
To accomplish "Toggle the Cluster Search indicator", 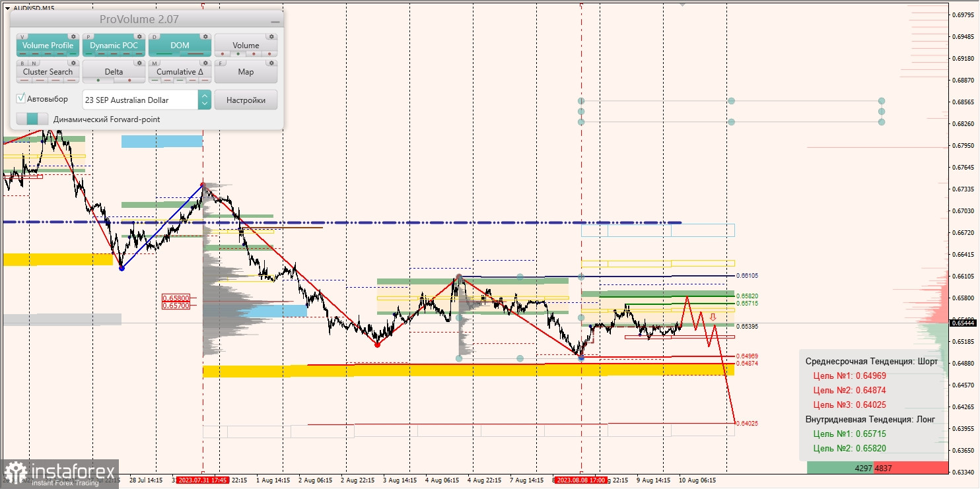I will pos(48,72).
